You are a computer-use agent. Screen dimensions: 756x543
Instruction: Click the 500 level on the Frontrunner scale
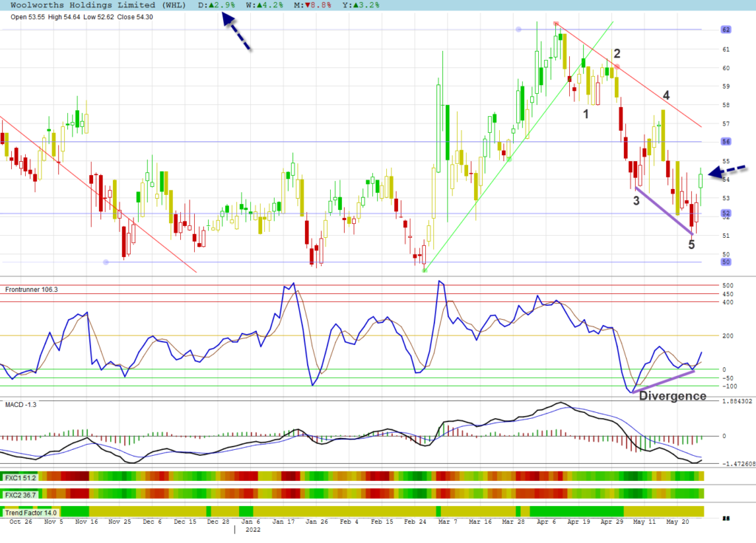pos(727,286)
